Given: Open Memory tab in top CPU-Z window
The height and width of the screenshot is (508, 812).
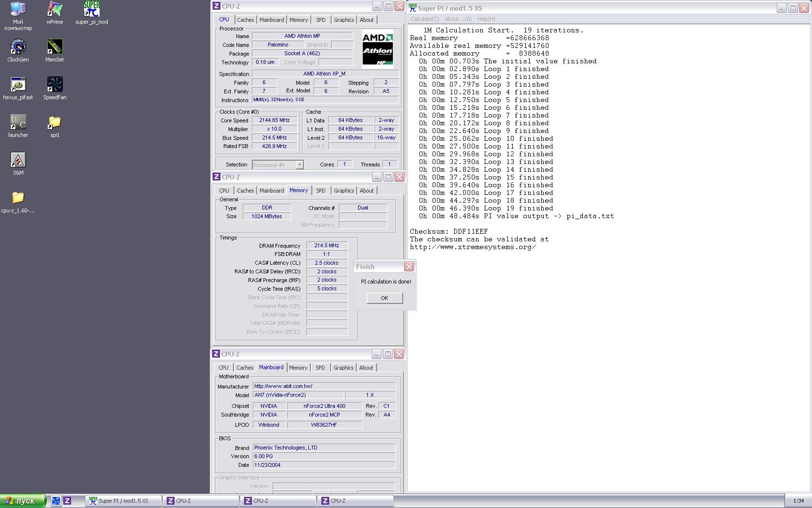Looking at the screenshot, I should tap(299, 20).
